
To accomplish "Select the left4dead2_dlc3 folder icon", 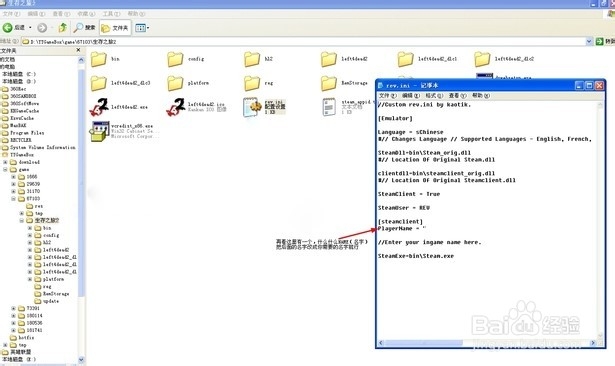I will (98, 83).
